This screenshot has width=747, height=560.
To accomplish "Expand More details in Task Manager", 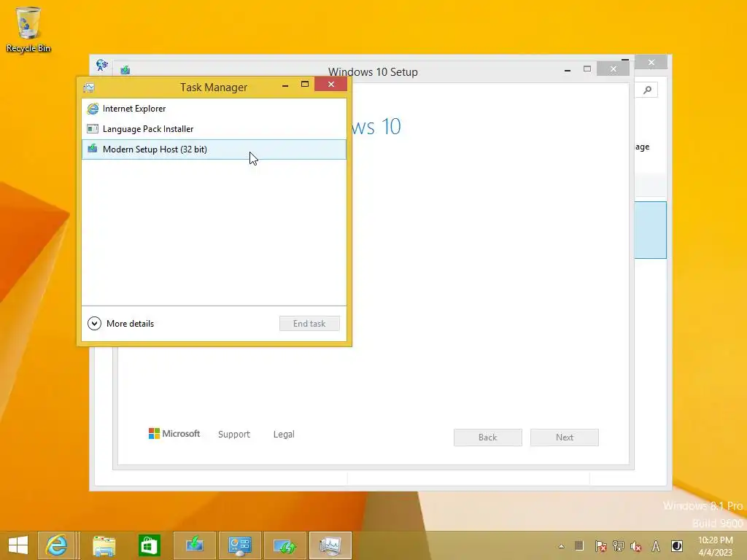I will (121, 324).
